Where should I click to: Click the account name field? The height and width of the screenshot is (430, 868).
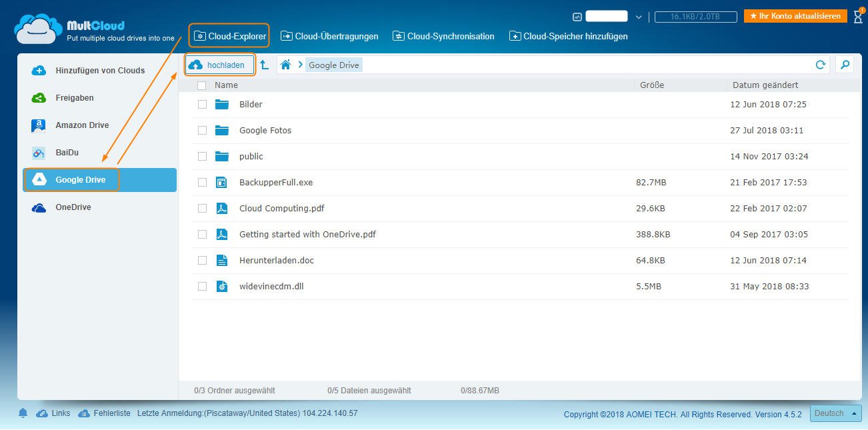tap(607, 17)
